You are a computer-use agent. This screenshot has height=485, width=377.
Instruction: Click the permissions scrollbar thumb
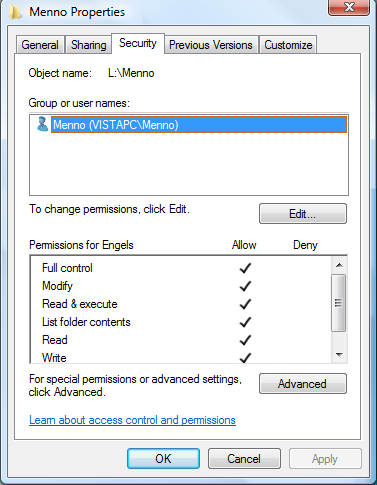pyautogui.click(x=339, y=303)
